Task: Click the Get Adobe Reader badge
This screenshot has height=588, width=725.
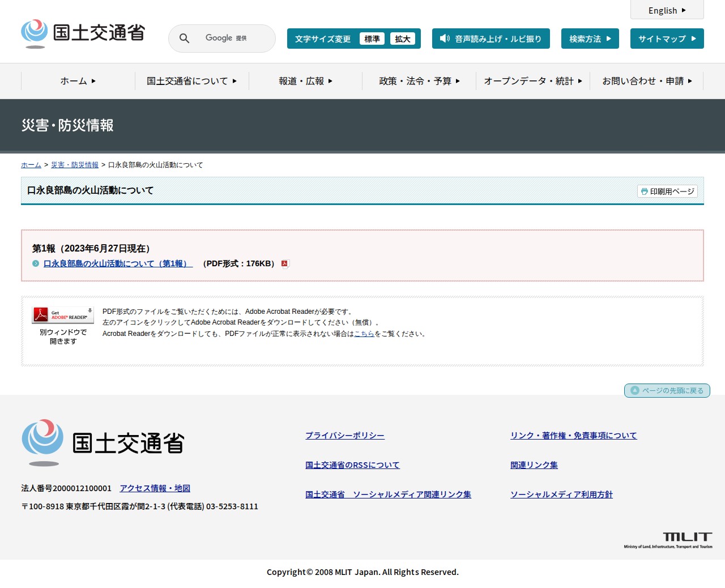Action: (x=63, y=315)
